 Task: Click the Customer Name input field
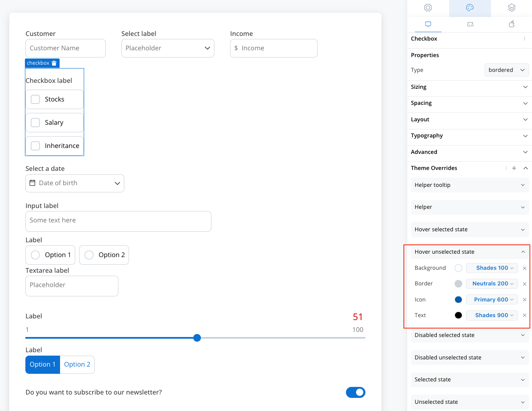point(66,48)
